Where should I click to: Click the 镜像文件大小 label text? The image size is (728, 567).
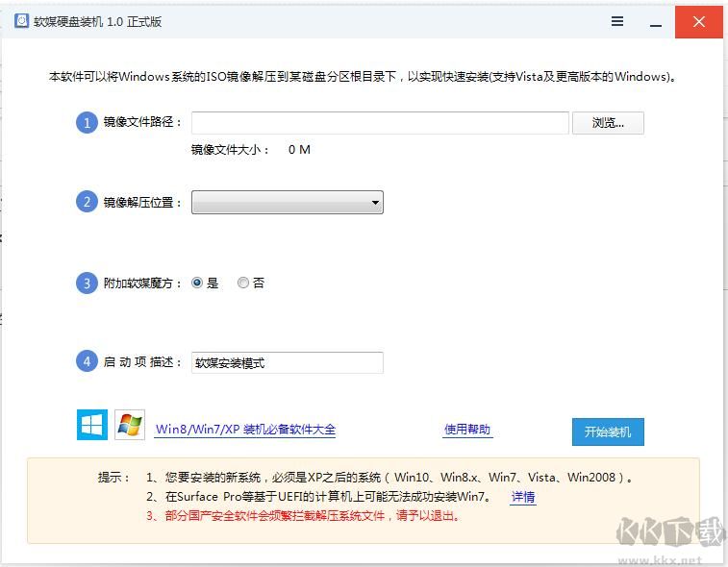coord(230,150)
